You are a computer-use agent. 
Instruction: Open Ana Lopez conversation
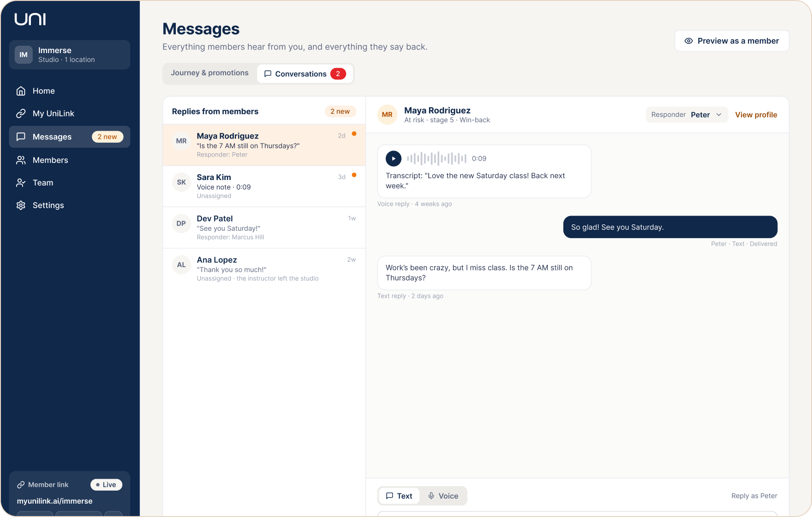tap(264, 269)
